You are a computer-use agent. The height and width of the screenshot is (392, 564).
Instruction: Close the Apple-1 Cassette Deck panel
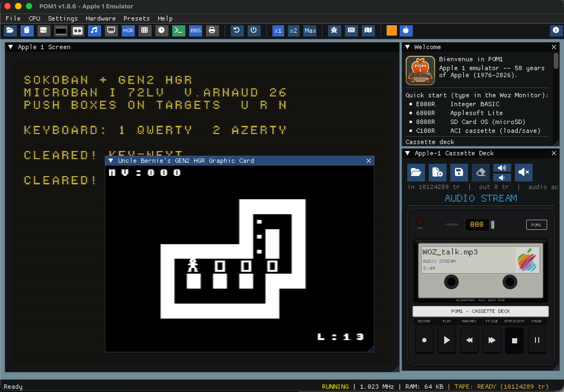coord(554,153)
